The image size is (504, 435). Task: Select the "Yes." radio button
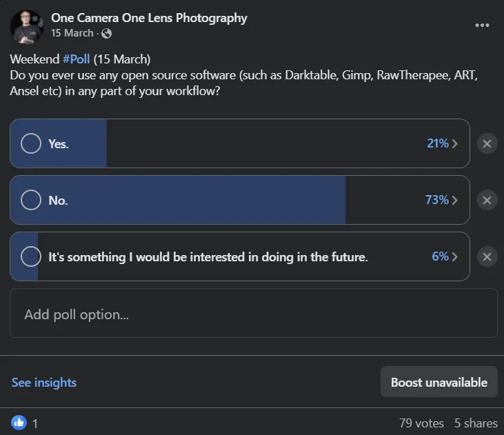pyautogui.click(x=31, y=143)
